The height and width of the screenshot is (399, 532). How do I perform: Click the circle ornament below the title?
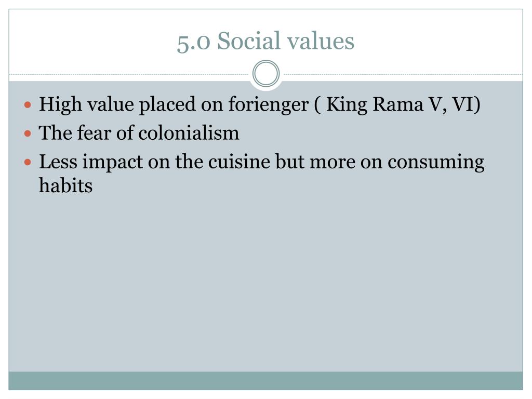[266, 74]
